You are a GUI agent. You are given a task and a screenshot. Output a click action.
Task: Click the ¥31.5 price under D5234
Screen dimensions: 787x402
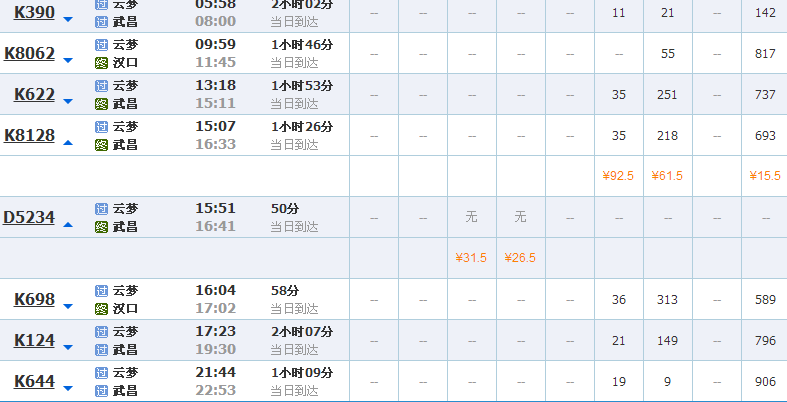point(471,258)
